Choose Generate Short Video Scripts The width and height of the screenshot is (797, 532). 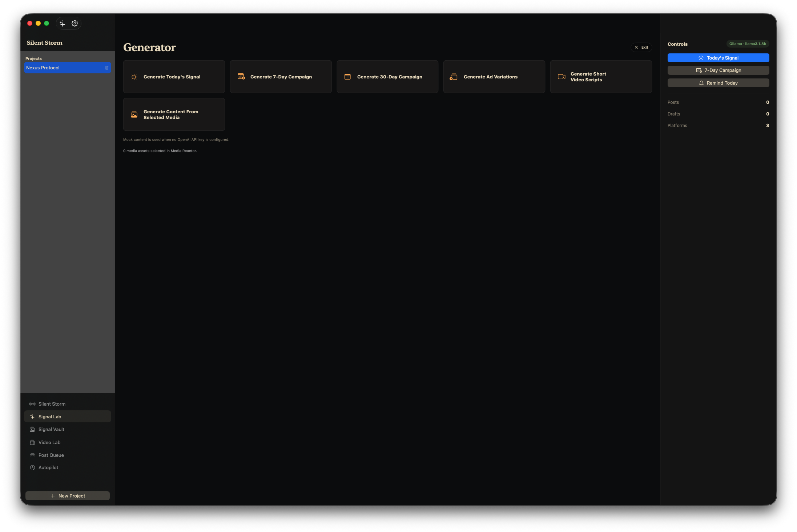[601, 77]
